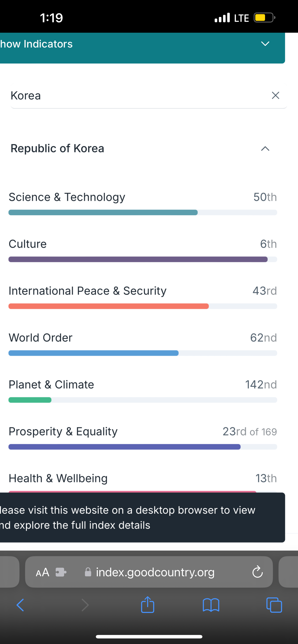Reload the page with refresh icon
This screenshot has height=644, width=298.
click(257, 572)
